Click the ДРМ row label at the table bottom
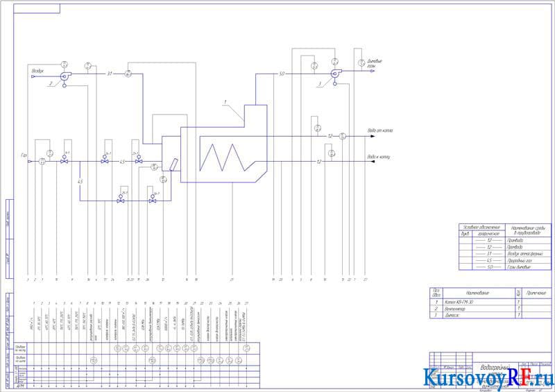 [x=21, y=386]
